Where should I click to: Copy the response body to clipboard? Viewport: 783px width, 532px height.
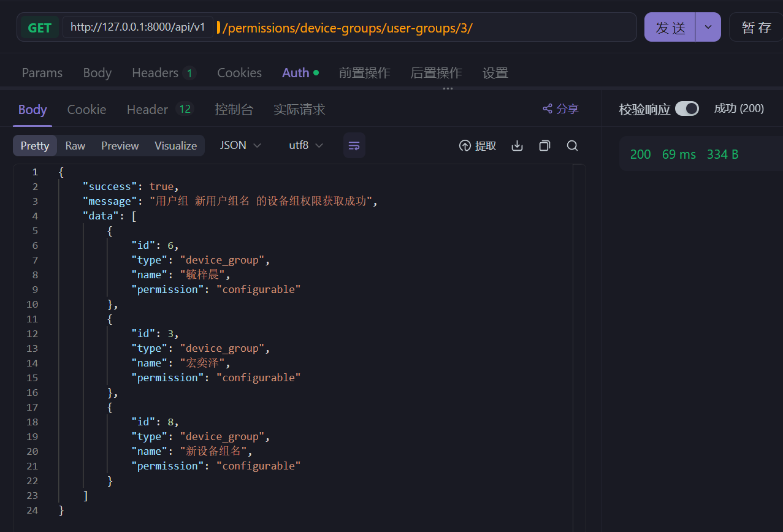tap(544, 146)
